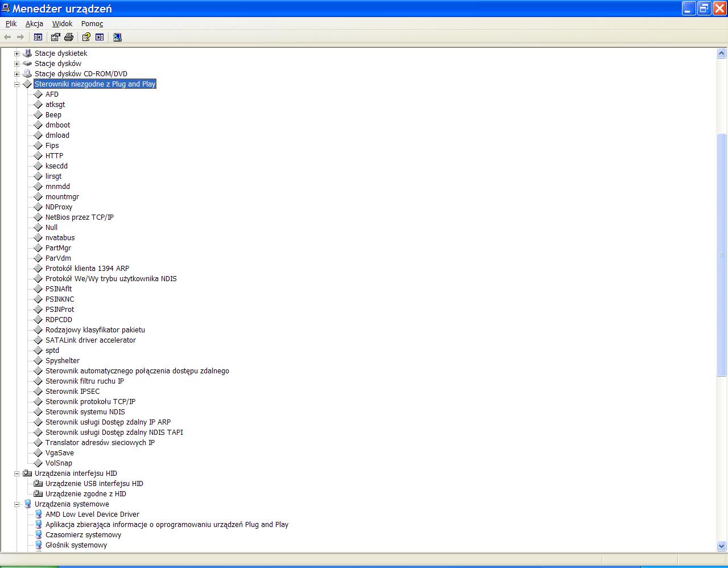728x568 pixels.
Task: Click the icon beside Urządzenie USB interfejsu HID
Action: [x=38, y=483]
